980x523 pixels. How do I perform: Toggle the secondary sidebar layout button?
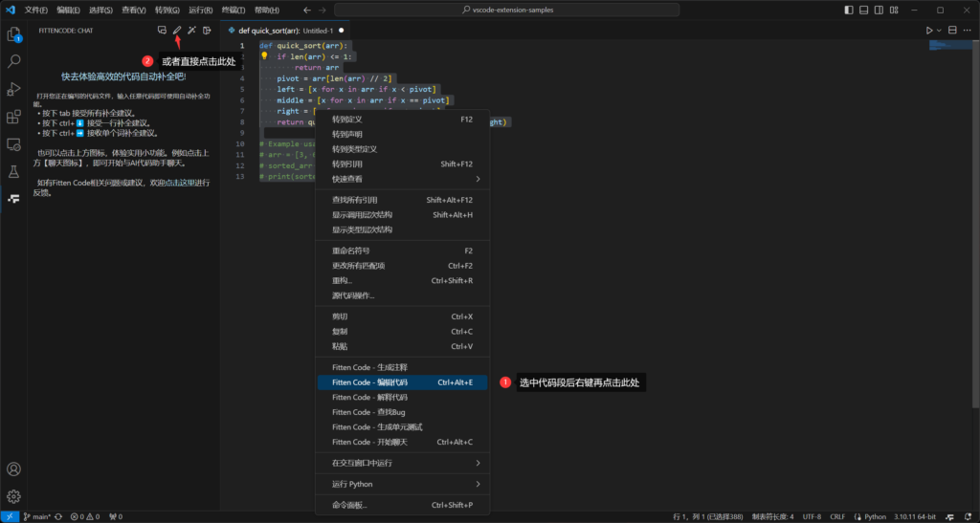click(879, 10)
